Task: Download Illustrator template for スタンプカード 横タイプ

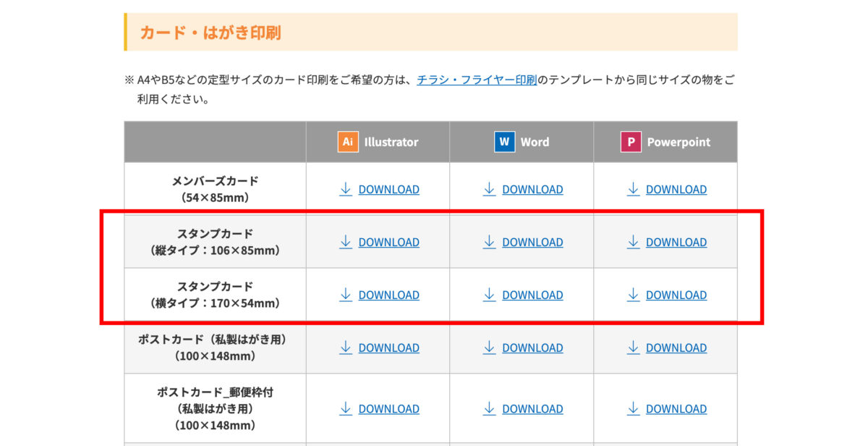Action: coord(388,295)
